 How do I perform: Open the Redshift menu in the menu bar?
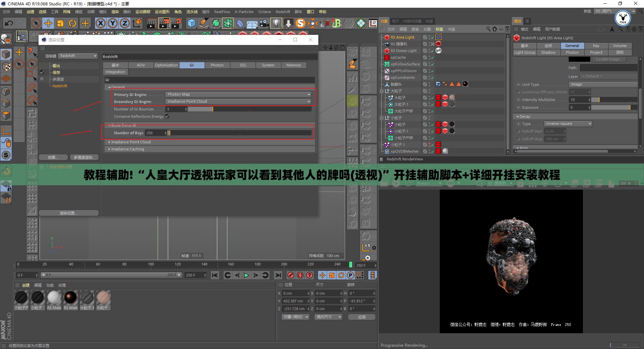pyautogui.click(x=283, y=12)
